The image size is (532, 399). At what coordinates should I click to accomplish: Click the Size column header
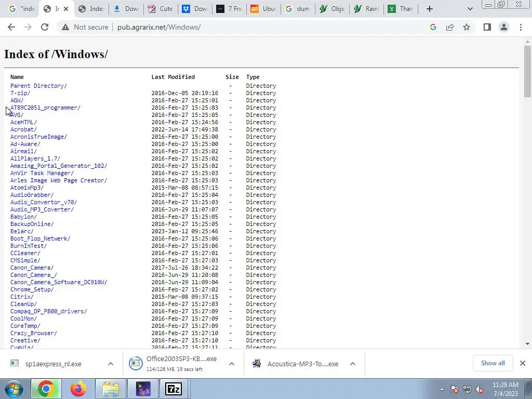click(232, 77)
